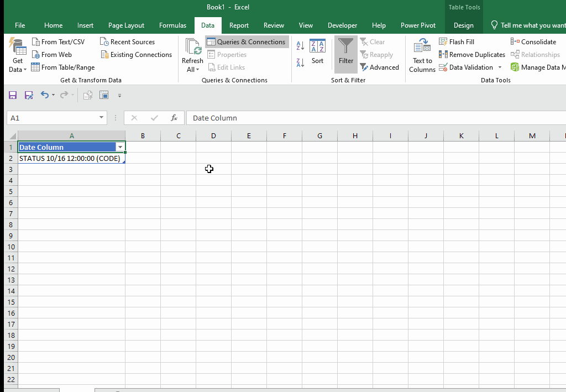Toggle the Filter button
This screenshot has width=566, height=392.
[346, 55]
